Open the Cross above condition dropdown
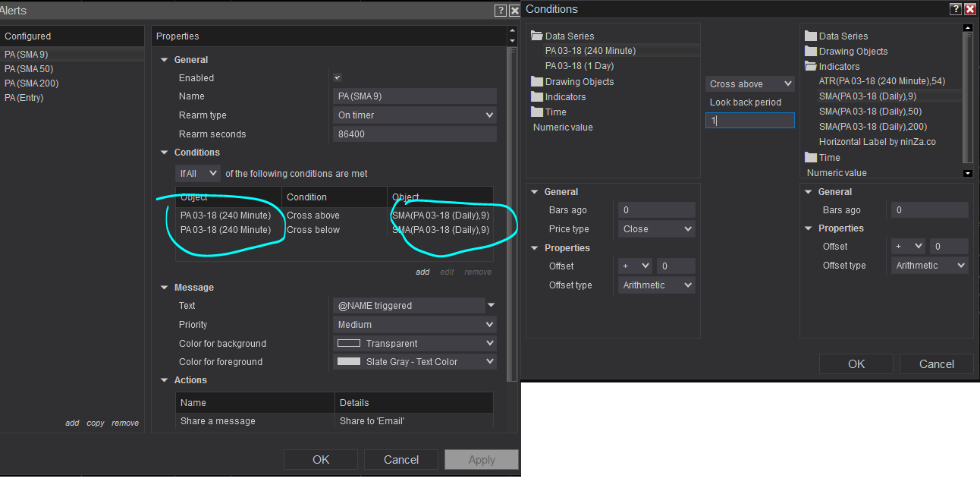 point(749,84)
